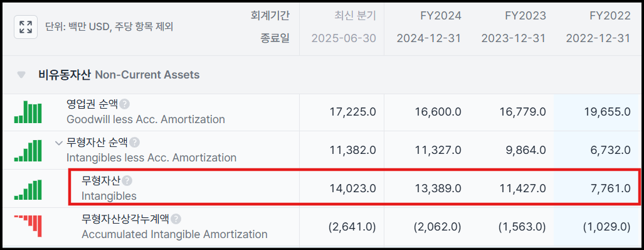Click the Accumulated Intangible Amortization subtitle
Screen dimensions: 644x250
(x=174, y=234)
